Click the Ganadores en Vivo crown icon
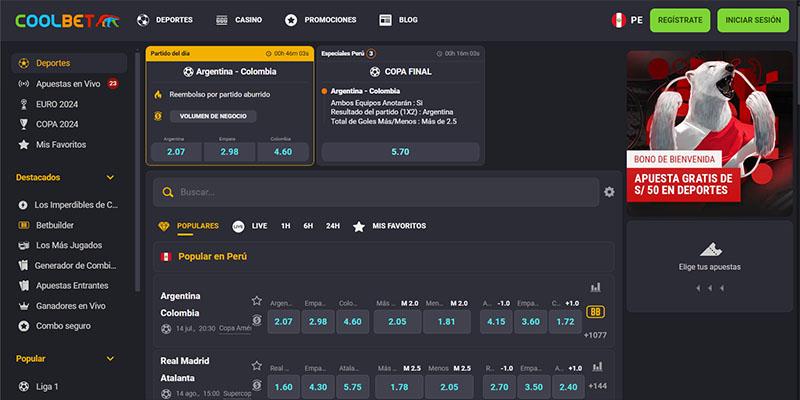800x400 pixels. click(x=23, y=306)
